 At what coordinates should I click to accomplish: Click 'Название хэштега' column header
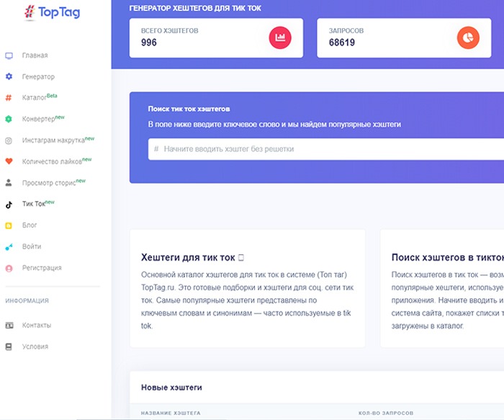[171, 413]
